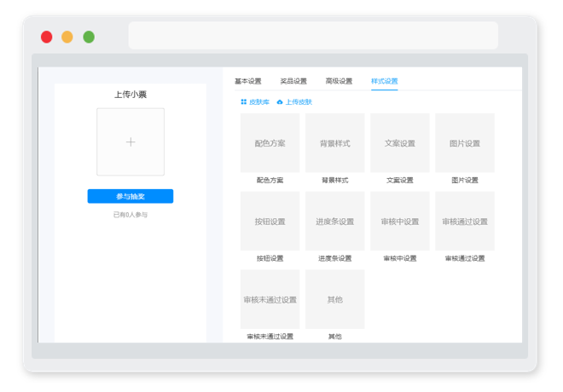This screenshot has height=392, width=563.
Task: Click the blue 参与抽奖 button
Action: click(131, 196)
